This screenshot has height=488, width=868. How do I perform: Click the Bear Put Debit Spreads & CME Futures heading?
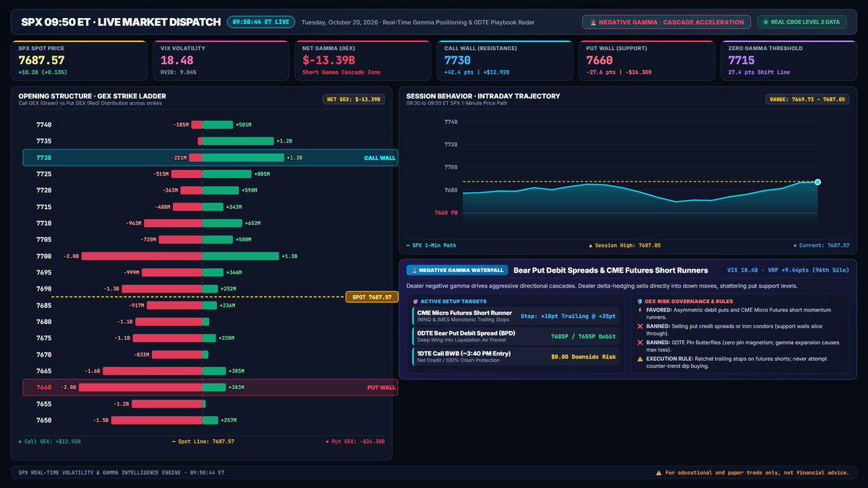pos(610,270)
